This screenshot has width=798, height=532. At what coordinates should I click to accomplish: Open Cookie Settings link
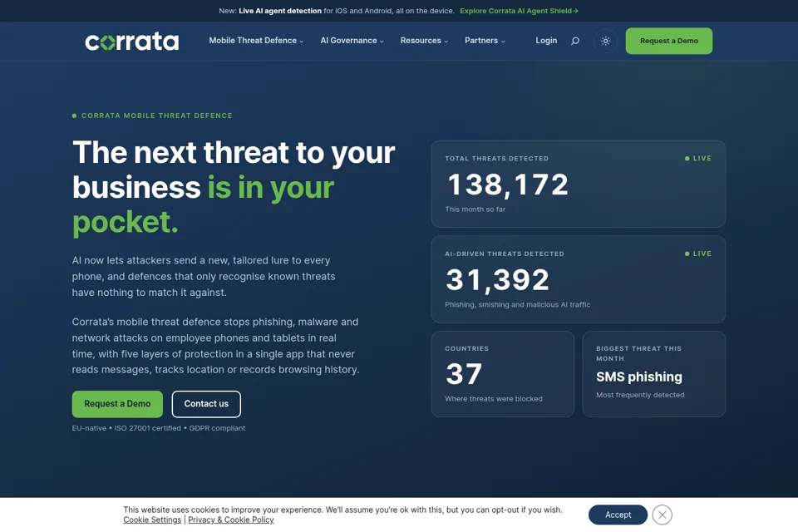coord(152,520)
